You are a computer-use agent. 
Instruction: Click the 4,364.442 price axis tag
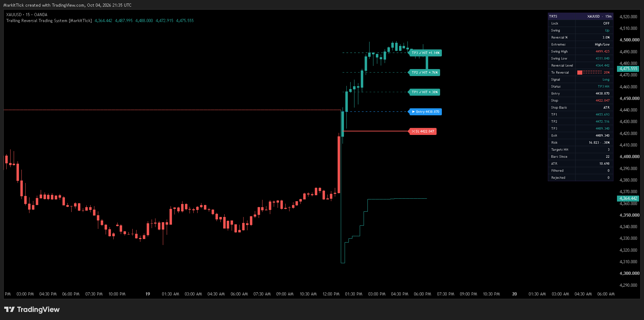point(628,198)
